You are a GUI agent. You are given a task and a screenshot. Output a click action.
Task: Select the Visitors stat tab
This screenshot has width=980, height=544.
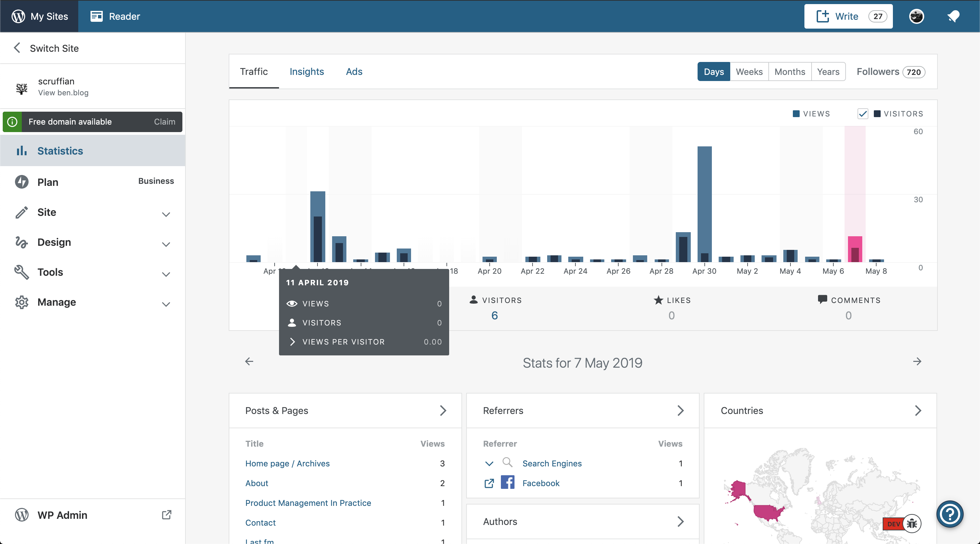tap(495, 308)
